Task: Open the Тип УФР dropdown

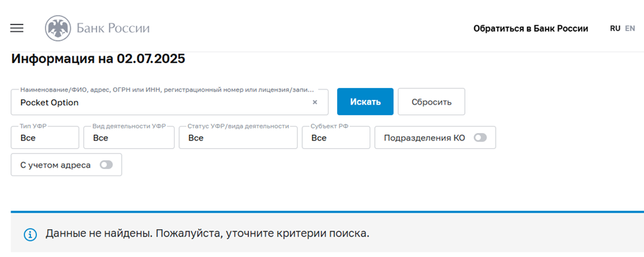Action: 45,137
